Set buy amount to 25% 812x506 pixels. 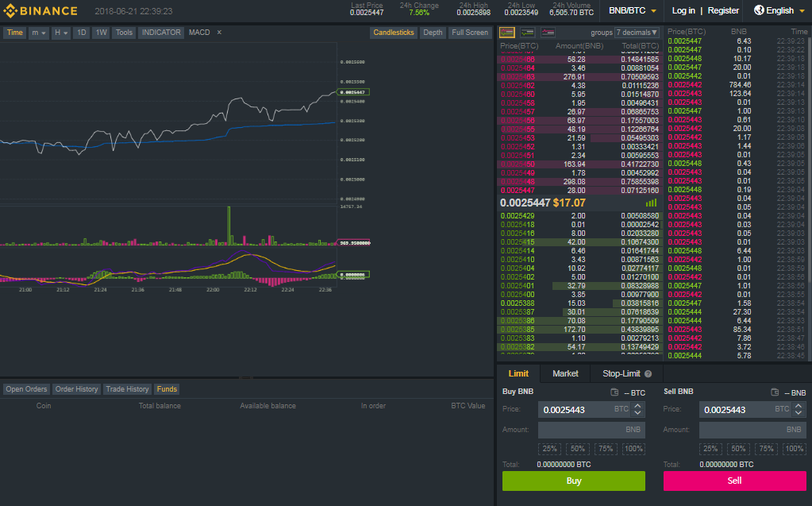(550, 449)
